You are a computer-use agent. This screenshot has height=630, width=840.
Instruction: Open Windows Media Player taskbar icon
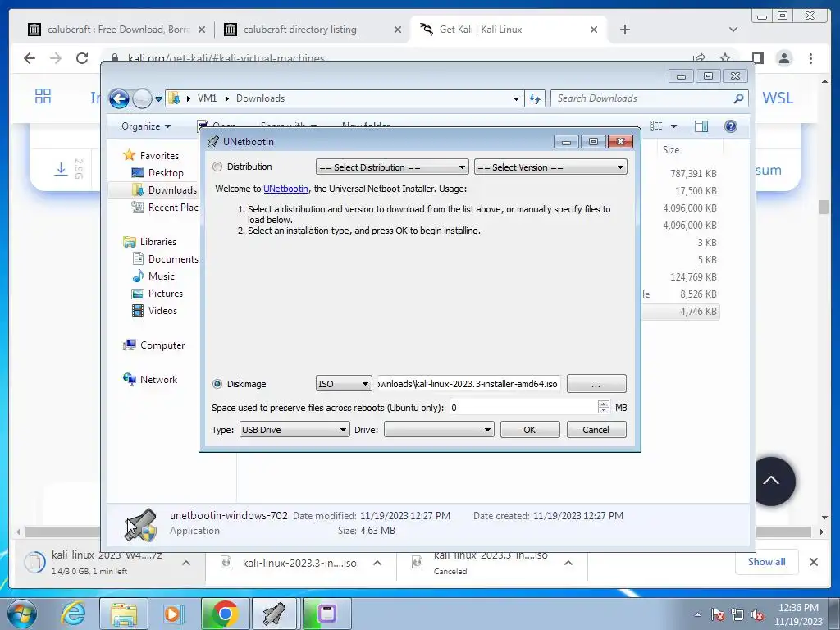[x=174, y=614]
